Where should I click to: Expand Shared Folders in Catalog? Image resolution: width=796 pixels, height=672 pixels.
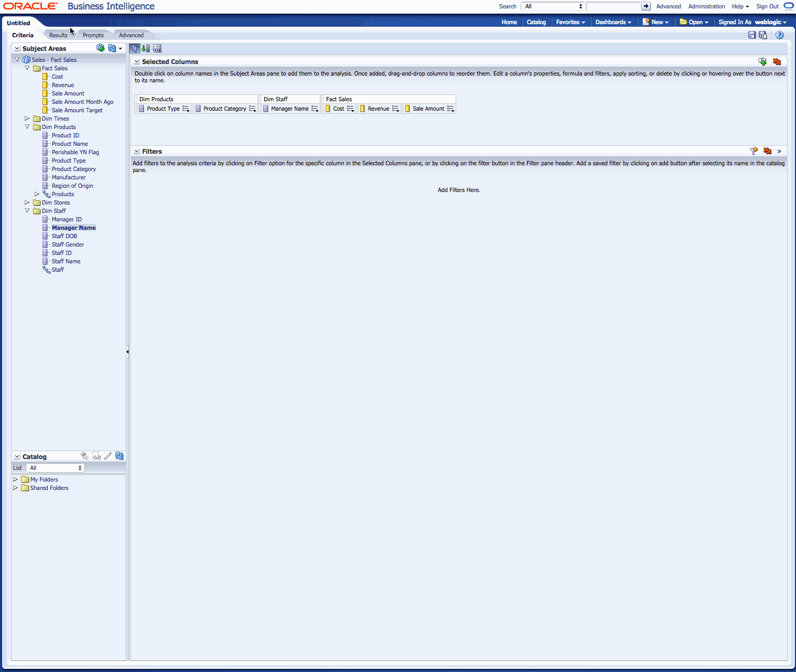click(16, 488)
